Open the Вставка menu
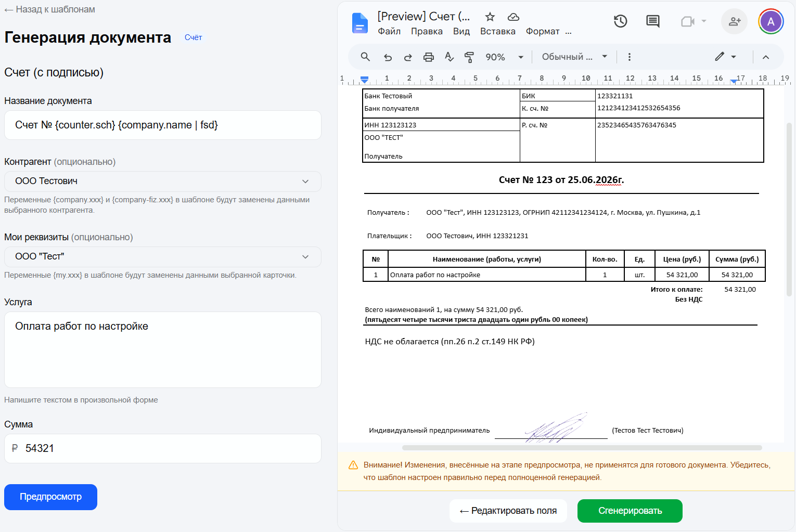Screen dimensions: 796x532 498,31
